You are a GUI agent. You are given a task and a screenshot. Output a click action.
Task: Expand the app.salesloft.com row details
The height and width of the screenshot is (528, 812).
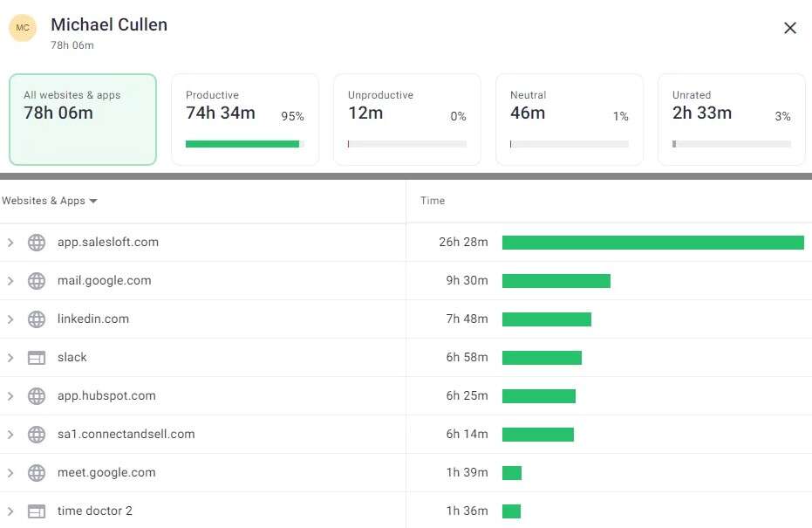pyautogui.click(x=10, y=242)
